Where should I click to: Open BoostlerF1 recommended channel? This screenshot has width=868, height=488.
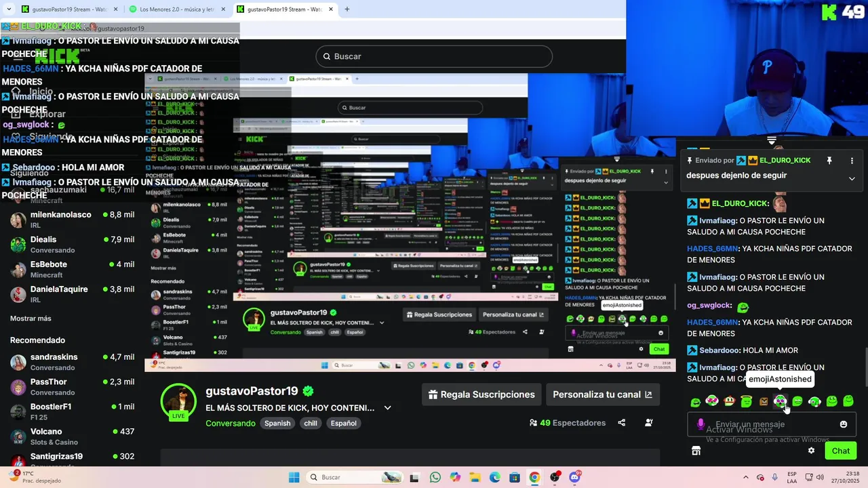click(72, 411)
